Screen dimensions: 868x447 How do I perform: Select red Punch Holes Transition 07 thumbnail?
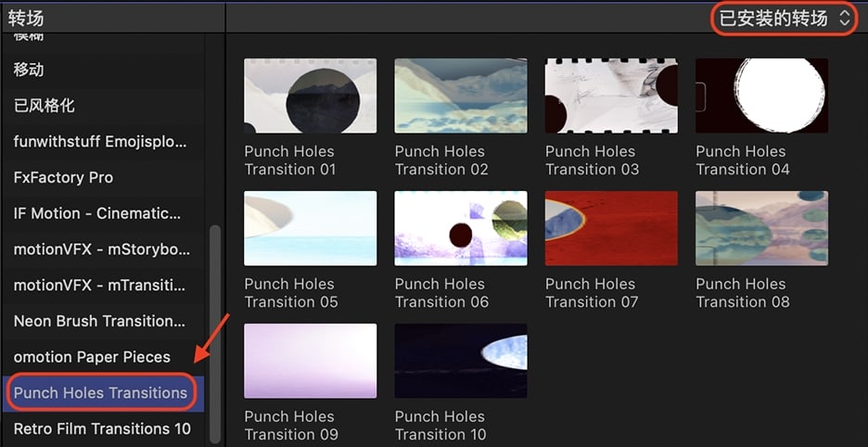pyautogui.click(x=611, y=228)
